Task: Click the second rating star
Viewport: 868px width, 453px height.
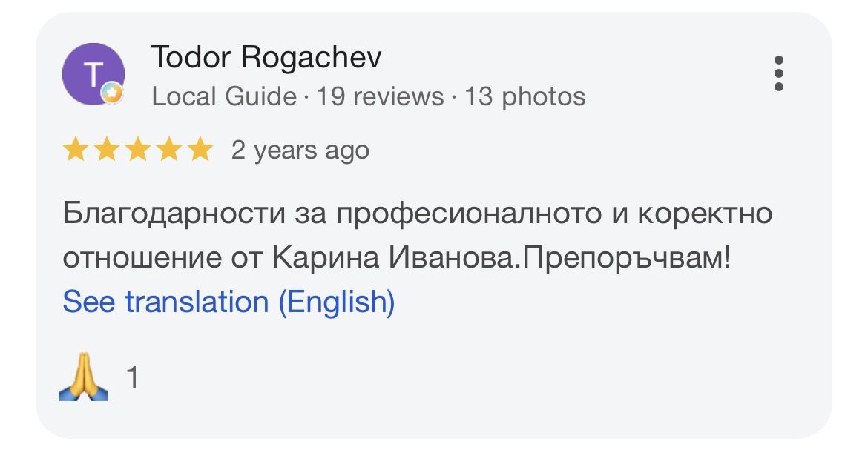Action: [106, 150]
